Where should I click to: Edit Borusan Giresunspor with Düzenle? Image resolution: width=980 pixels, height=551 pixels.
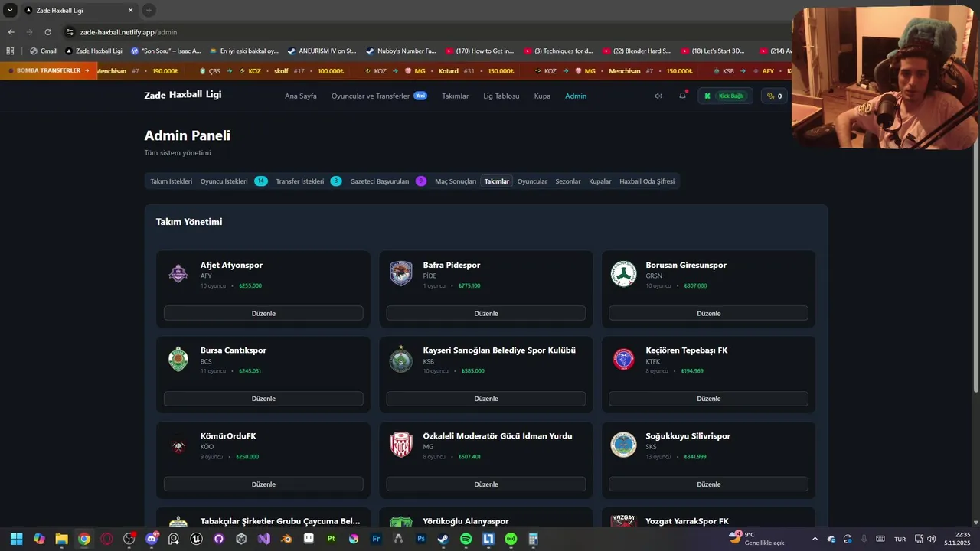point(708,313)
